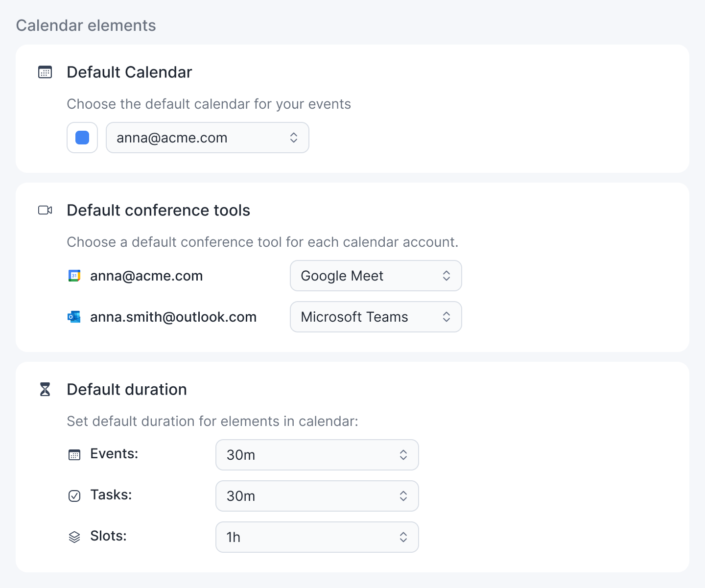This screenshot has width=705, height=588.
Task: Click 'Set default duration for elements in calendar' text
Action: pos(212,422)
